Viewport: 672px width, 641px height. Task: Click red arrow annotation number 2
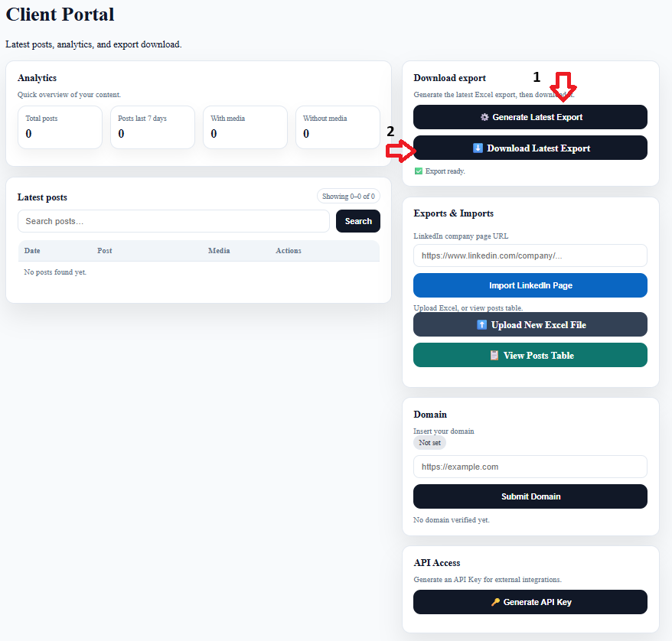401,151
